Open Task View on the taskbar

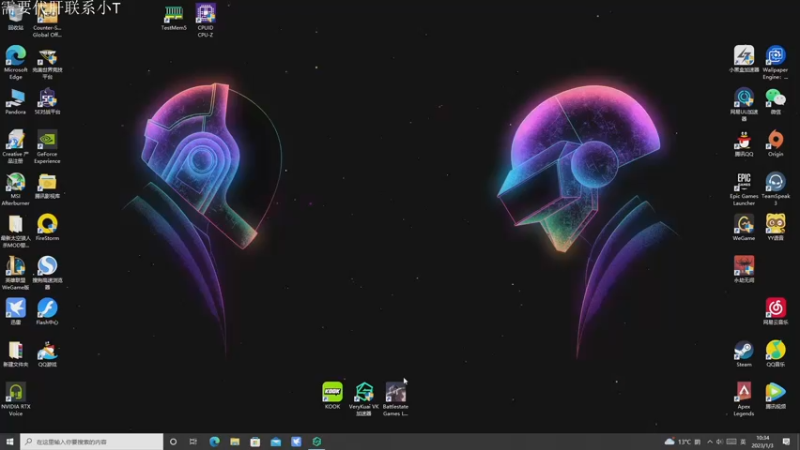point(193,441)
